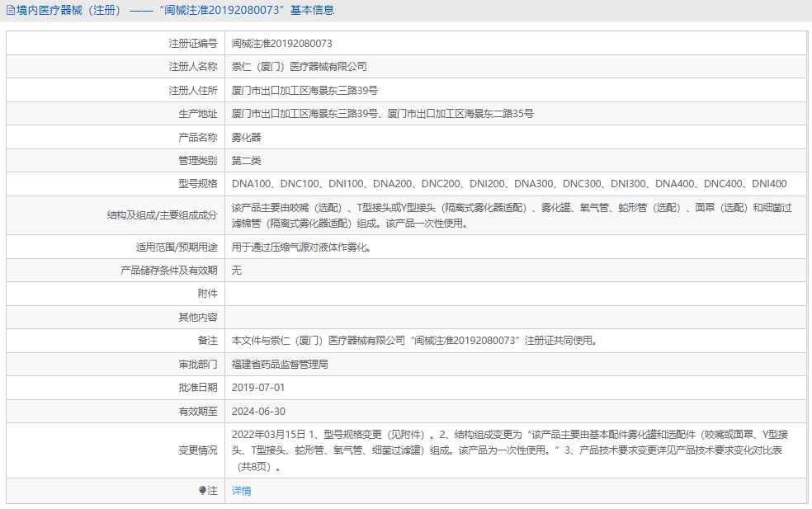Click the bulb icon beside 注
Image resolution: width=812 pixels, height=509 pixels.
click(x=202, y=490)
